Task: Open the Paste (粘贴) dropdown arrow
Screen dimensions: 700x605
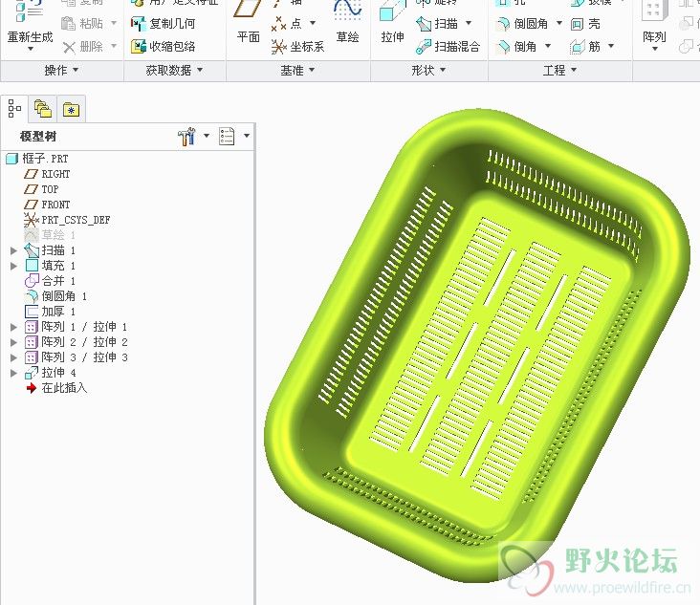Action: coord(114,23)
